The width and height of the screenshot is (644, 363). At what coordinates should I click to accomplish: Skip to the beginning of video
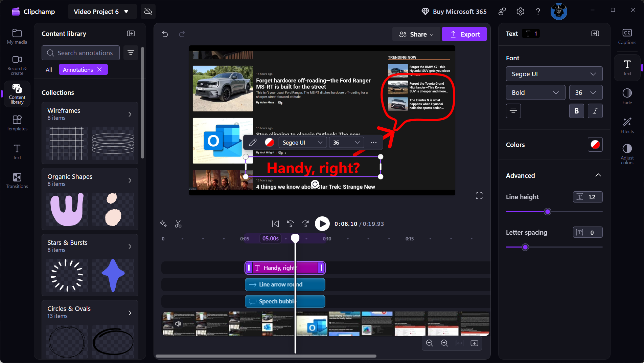(x=276, y=224)
